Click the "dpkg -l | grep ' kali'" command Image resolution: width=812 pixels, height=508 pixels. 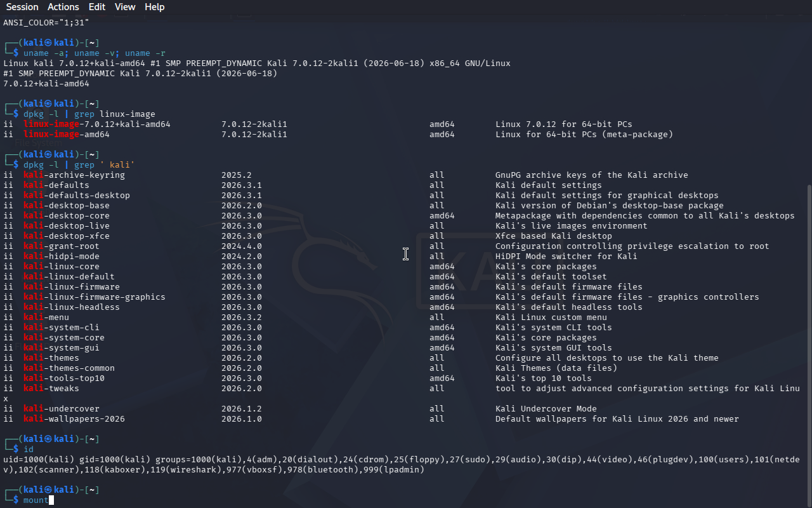(x=79, y=165)
